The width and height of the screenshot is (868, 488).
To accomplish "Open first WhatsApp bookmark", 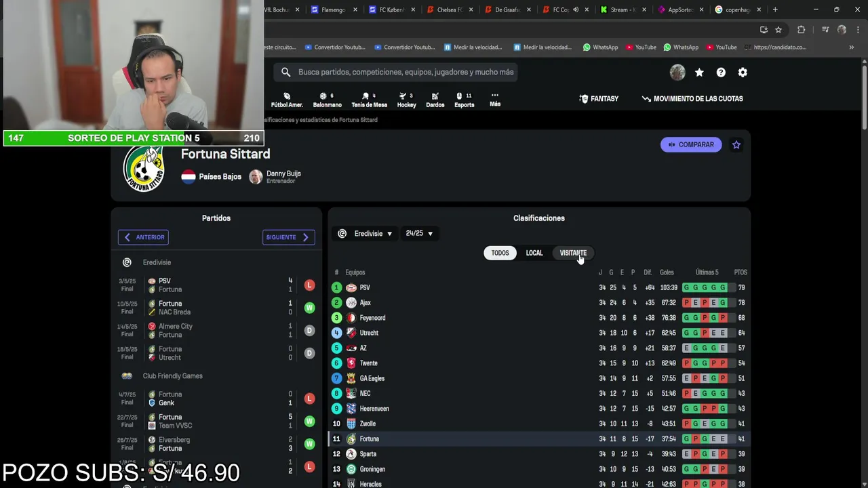I will tap(600, 47).
